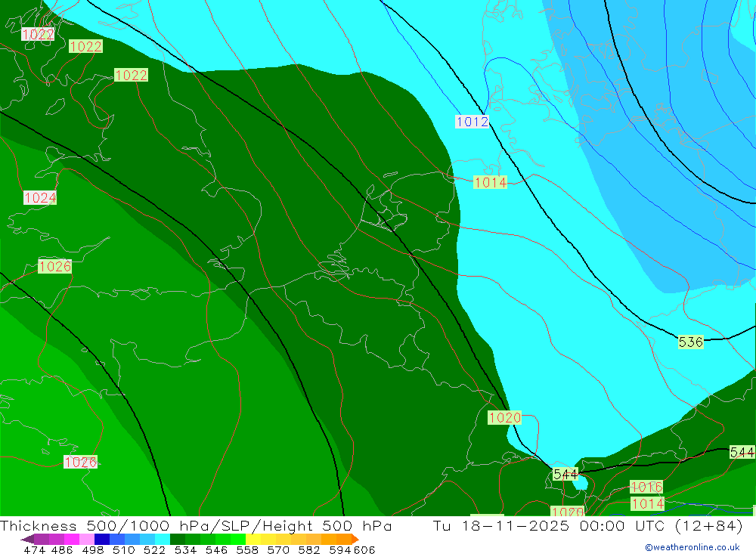Click the 536 height contour label
The height and width of the screenshot is (554, 756).
click(x=690, y=342)
